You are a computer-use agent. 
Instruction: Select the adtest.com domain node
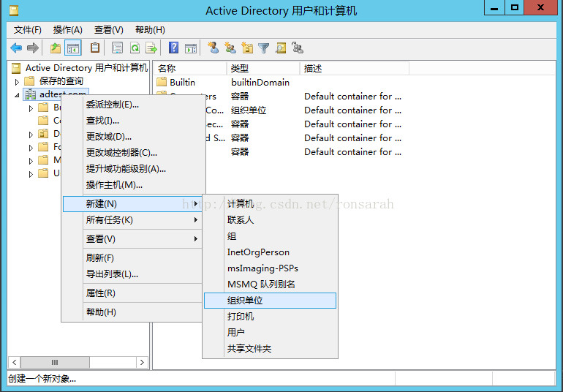coord(56,94)
